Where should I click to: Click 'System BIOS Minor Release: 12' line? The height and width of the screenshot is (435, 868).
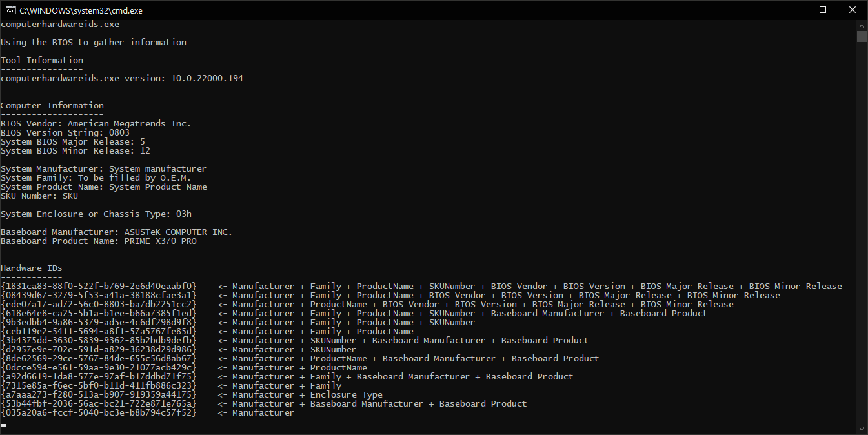(x=76, y=150)
